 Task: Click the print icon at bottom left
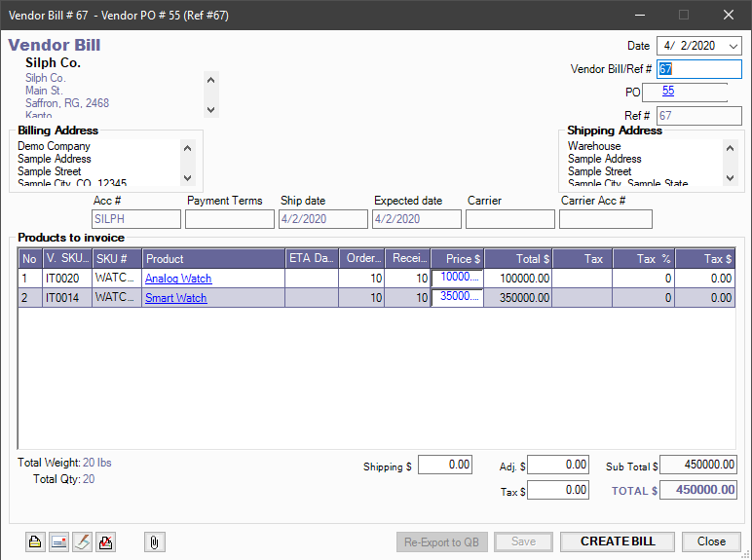point(35,542)
